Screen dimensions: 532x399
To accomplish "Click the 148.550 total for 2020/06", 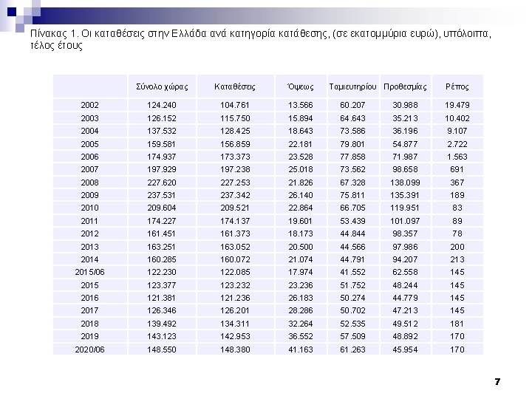I will tap(162, 349).
